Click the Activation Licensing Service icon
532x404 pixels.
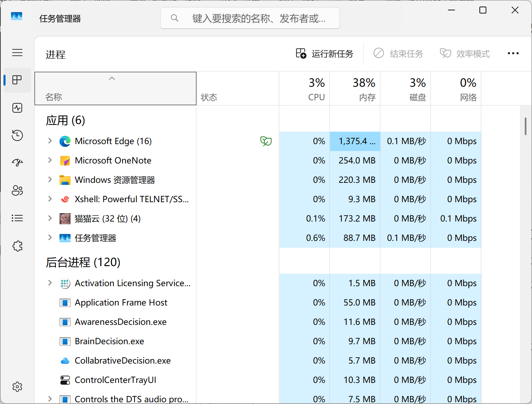(x=65, y=283)
